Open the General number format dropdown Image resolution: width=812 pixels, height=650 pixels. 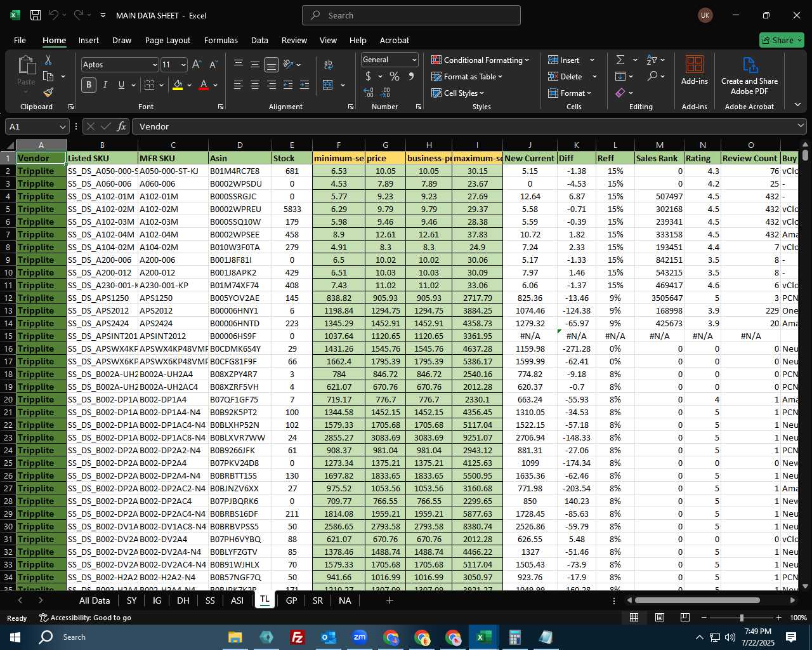414,60
